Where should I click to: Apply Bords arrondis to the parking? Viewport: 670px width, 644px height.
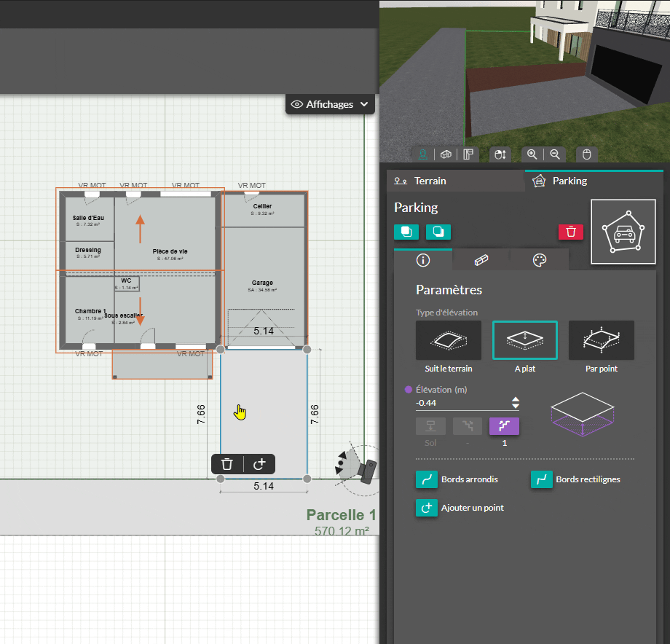[x=427, y=479]
